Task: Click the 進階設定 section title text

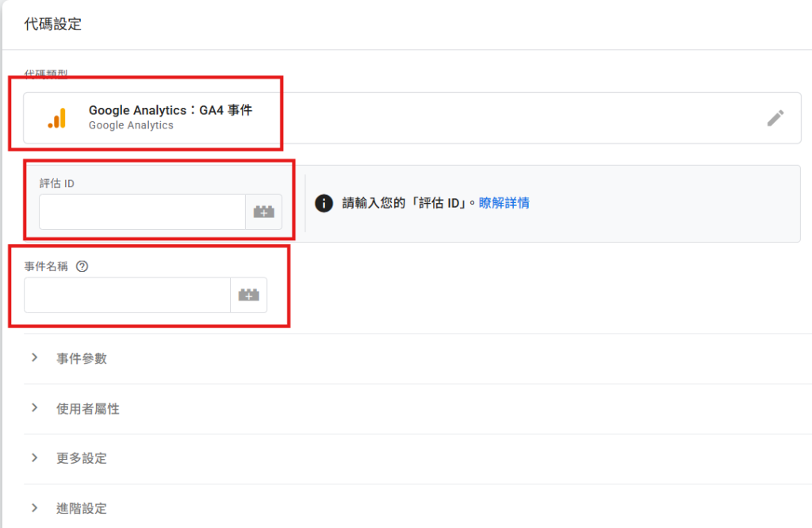Action: (82, 508)
